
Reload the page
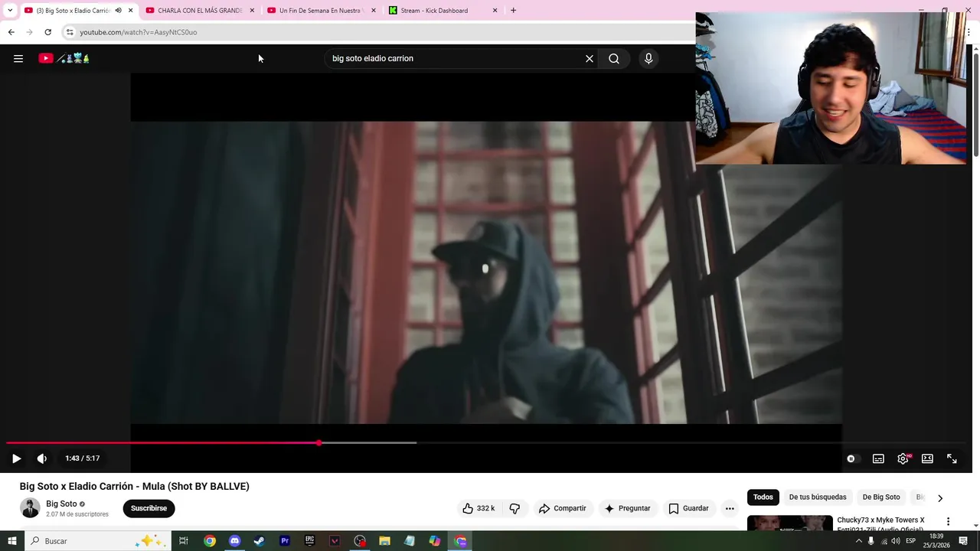coord(47,32)
